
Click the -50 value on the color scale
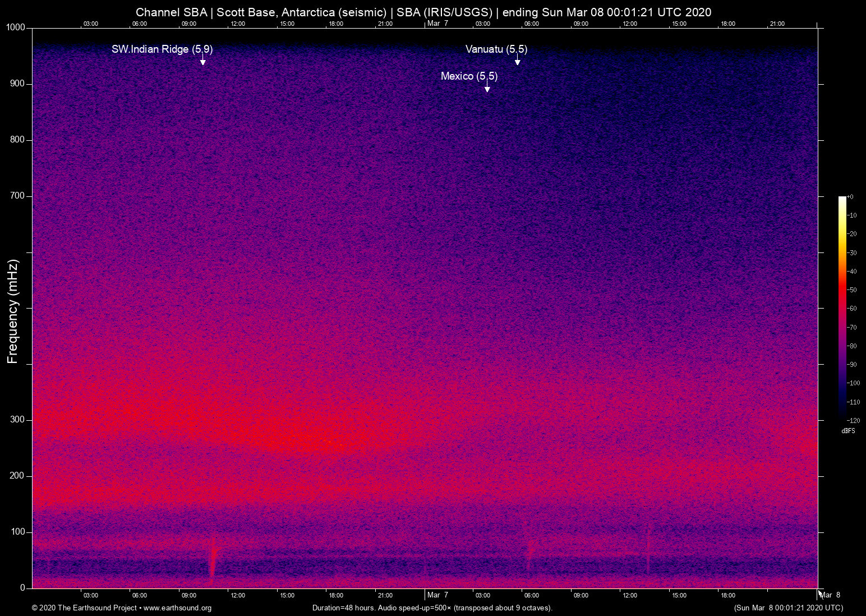[x=852, y=290]
